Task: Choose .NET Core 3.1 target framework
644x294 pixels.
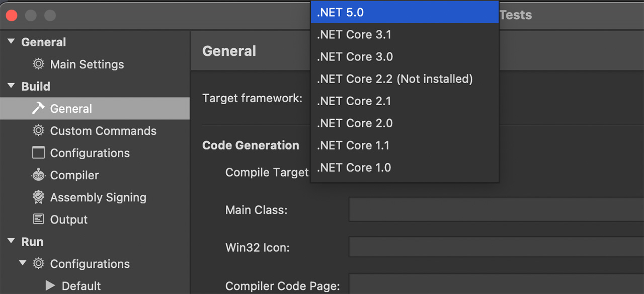Action: 405,35
